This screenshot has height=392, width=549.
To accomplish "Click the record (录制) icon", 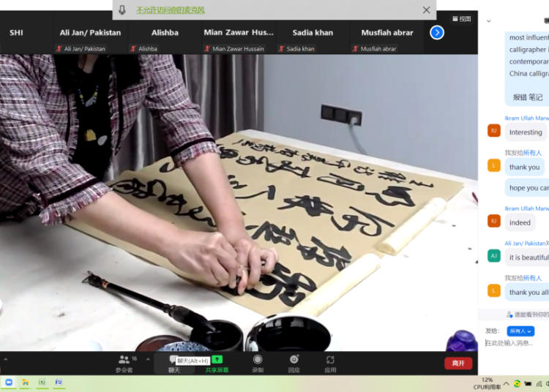I will [x=258, y=363].
